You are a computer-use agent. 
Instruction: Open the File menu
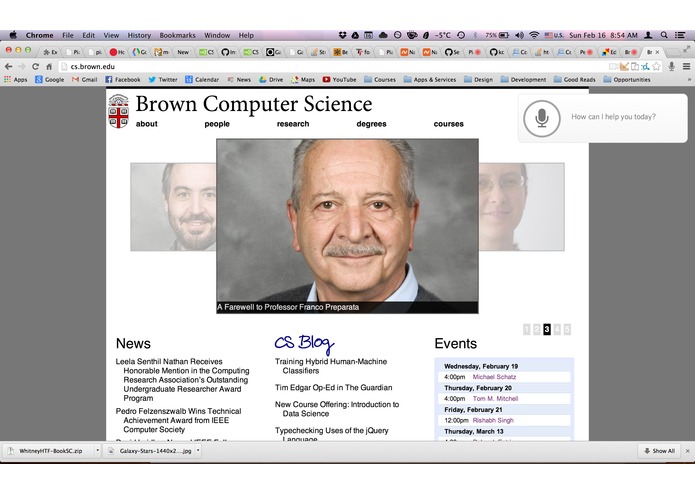pos(68,35)
